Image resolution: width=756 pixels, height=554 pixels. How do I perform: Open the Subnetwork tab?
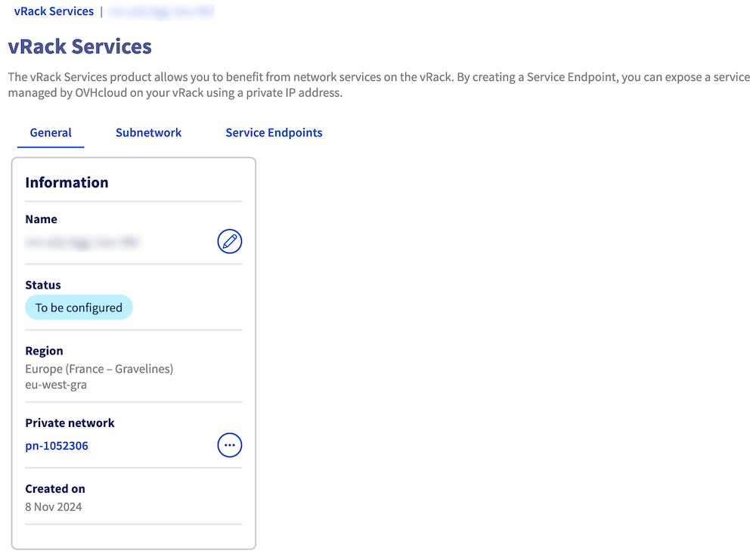pyautogui.click(x=148, y=133)
